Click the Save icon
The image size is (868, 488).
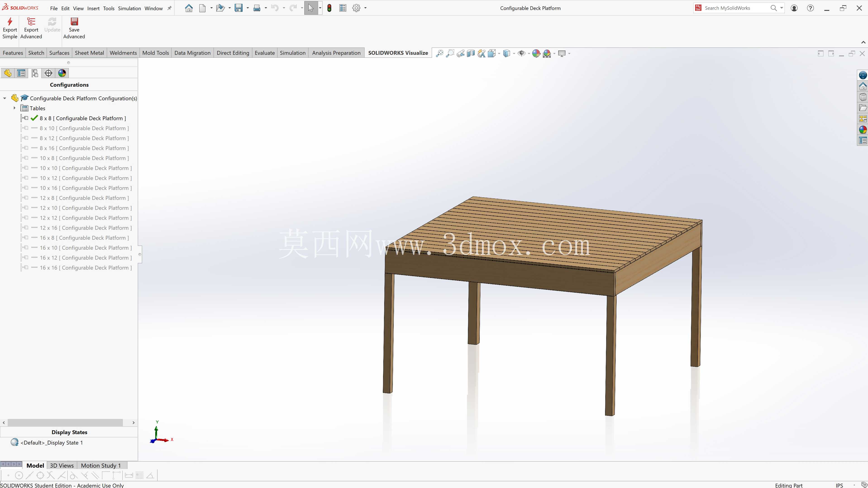coord(238,8)
